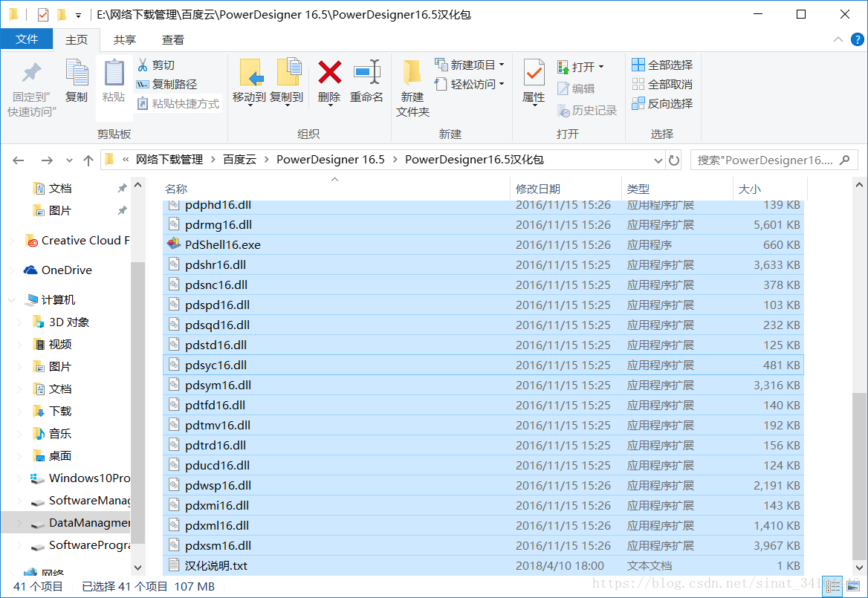Select pdxml16.dll file row
The height and width of the screenshot is (598, 868).
[483, 525]
